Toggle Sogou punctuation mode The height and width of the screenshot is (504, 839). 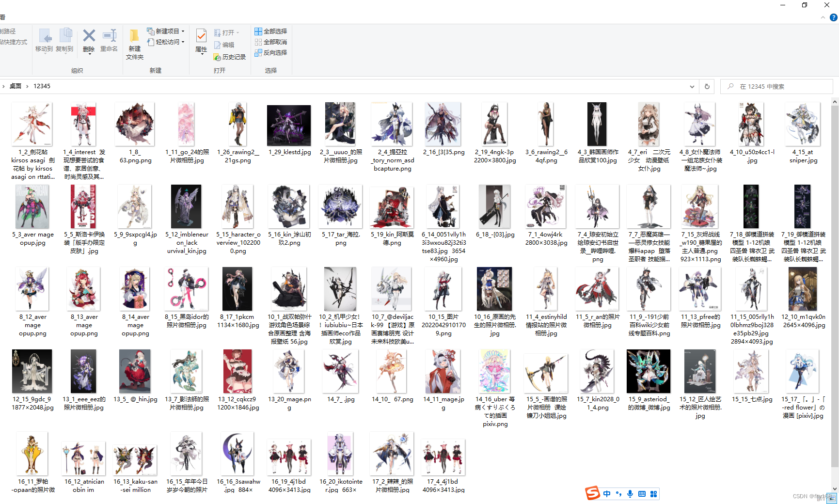point(618,494)
